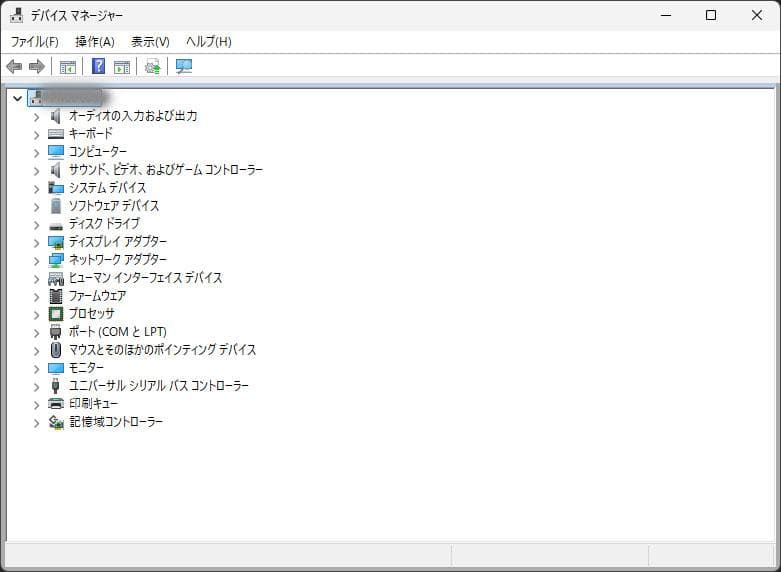Click the network icon beside ネットワーク アダプター

point(56,260)
